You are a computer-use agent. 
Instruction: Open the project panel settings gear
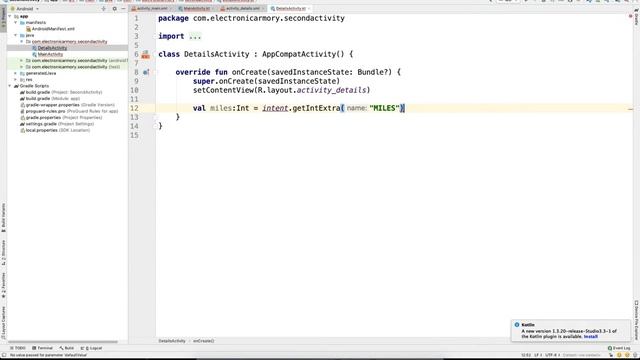pos(114,9)
